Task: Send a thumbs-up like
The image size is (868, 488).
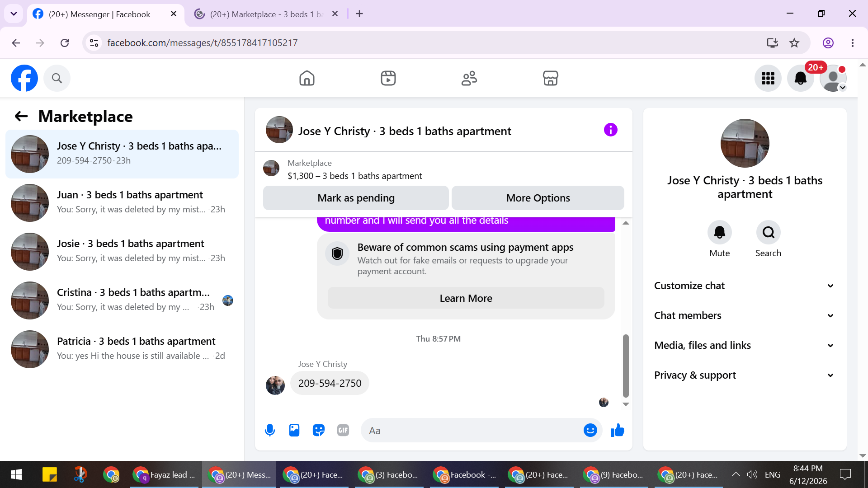Action: [x=618, y=431]
